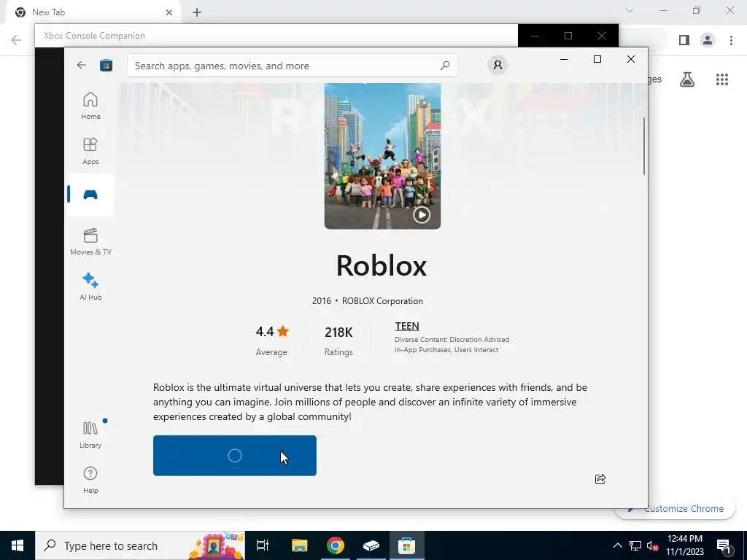
Task: Open Task View on taskbar
Action: (263, 545)
